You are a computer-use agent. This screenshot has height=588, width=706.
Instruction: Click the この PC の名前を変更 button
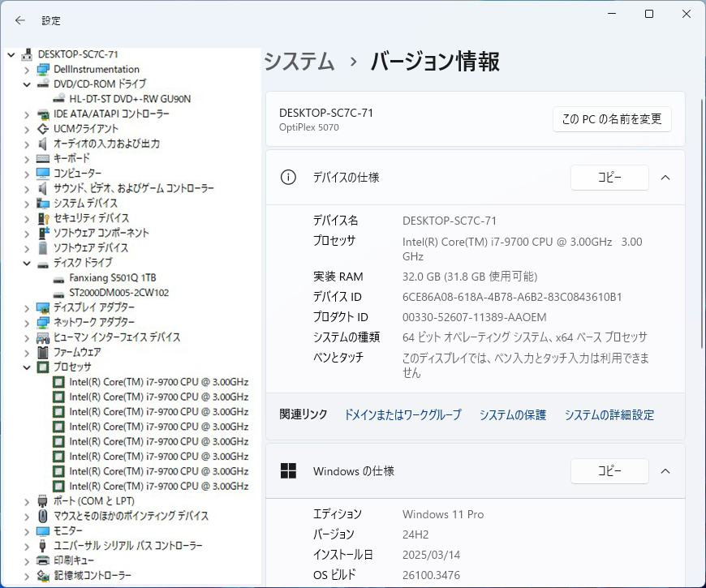coord(612,119)
